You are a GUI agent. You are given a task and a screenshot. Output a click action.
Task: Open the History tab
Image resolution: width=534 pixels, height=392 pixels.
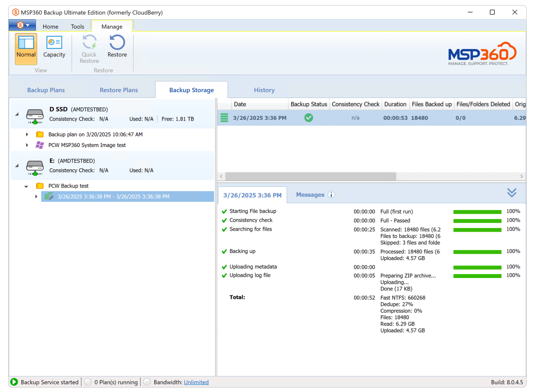[264, 90]
